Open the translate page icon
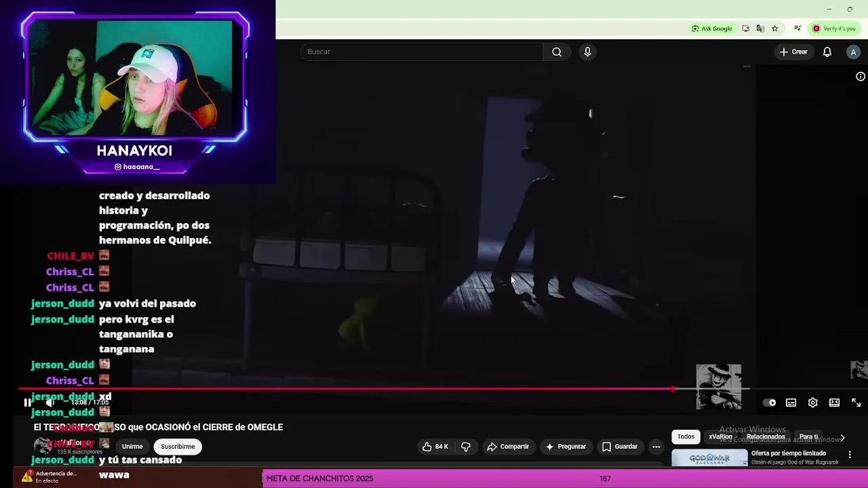This screenshot has width=868, height=488. (760, 28)
